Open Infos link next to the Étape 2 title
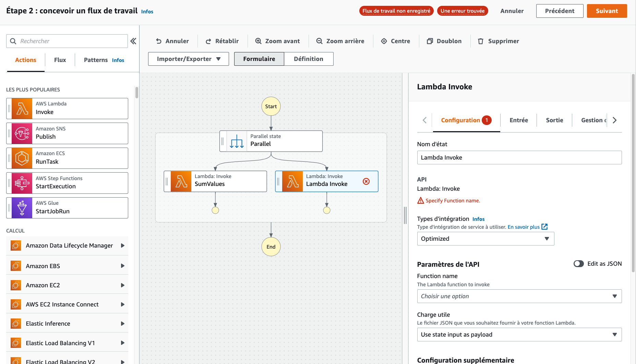Screen dimensions: 636x364 [147, 12]
